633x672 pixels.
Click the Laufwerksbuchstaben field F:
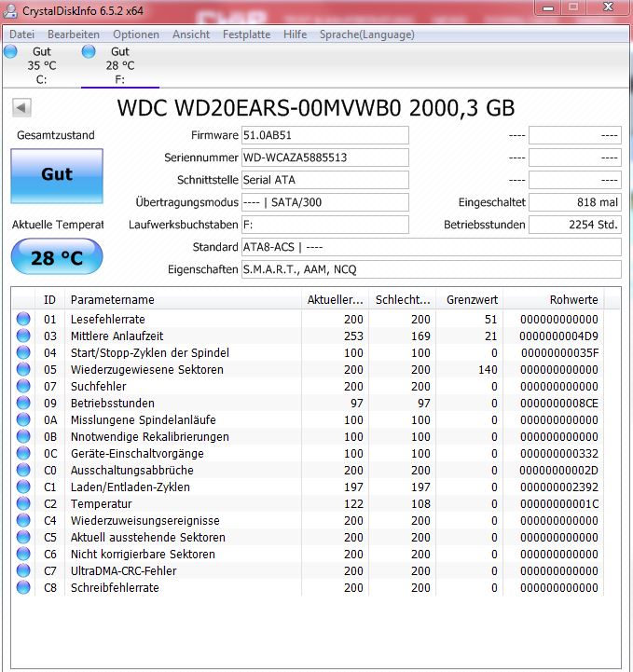tap(324, 224)
